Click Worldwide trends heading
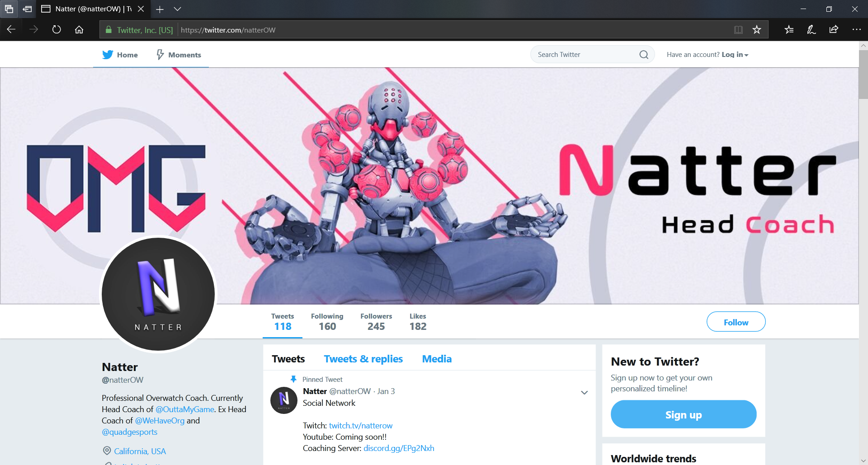The image size is (868, 465). tap(653, 459)
